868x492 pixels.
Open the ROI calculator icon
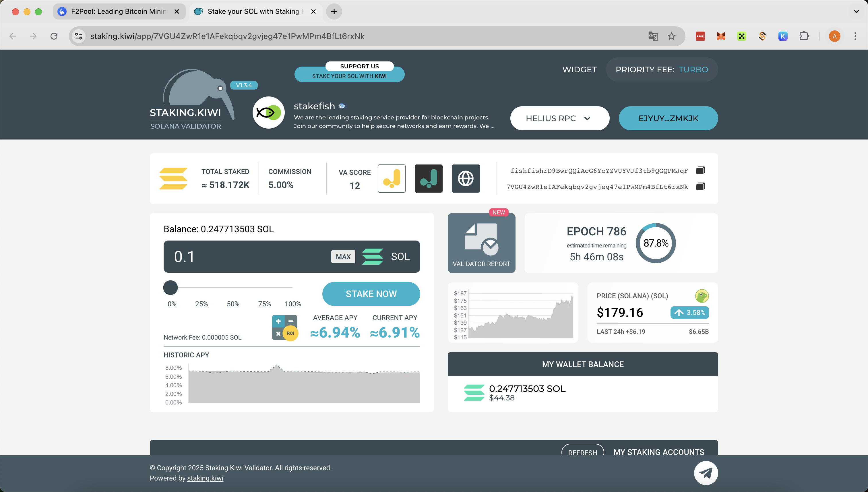285,328
